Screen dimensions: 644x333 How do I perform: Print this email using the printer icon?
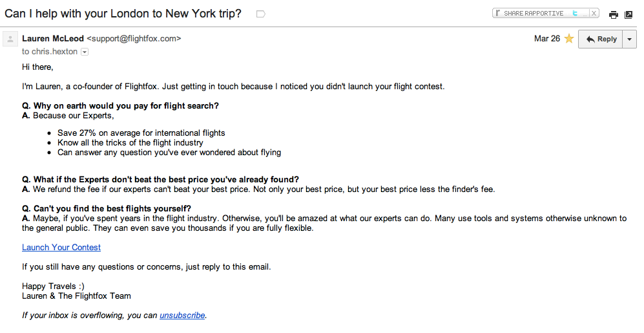[x=614, y=14]
